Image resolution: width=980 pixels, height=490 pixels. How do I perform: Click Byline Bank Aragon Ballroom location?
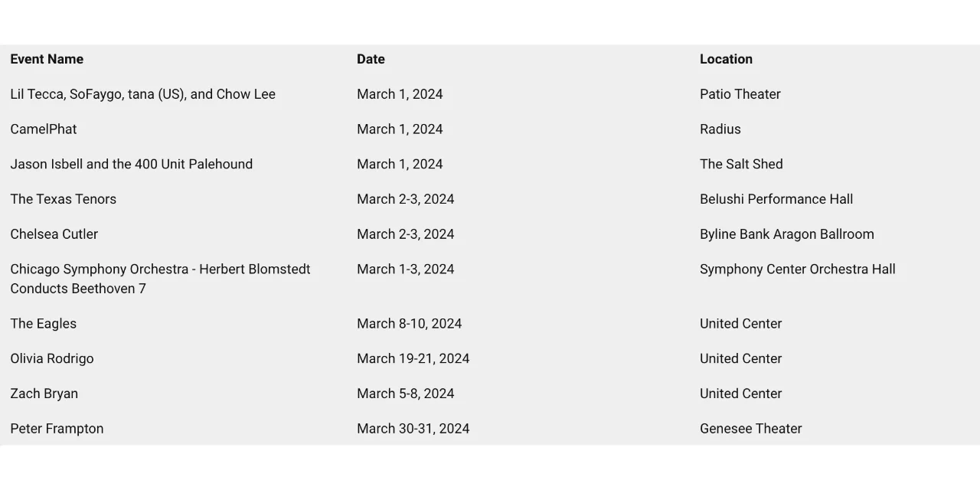[x=787, y=234]
